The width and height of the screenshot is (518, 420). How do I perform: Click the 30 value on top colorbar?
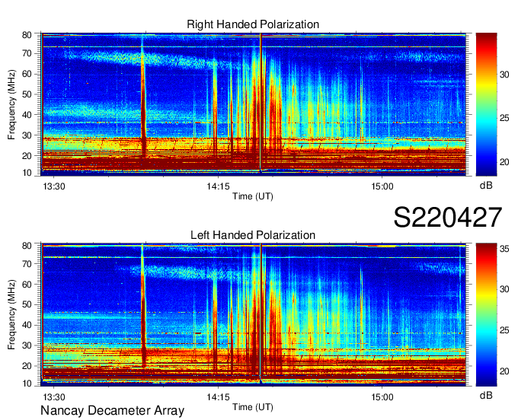504,75
